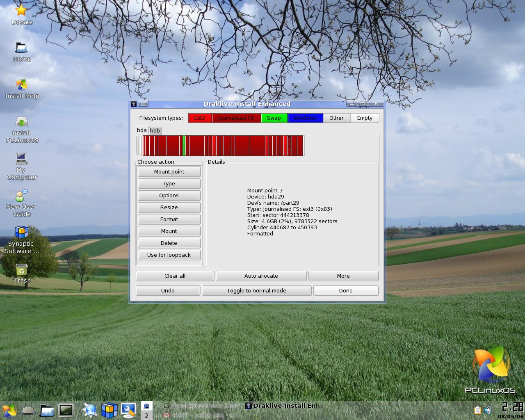This screenshot has height=420, width=525.
Task: Select the Draklive-Install taskbar window entry
Action: click(285, 406)
